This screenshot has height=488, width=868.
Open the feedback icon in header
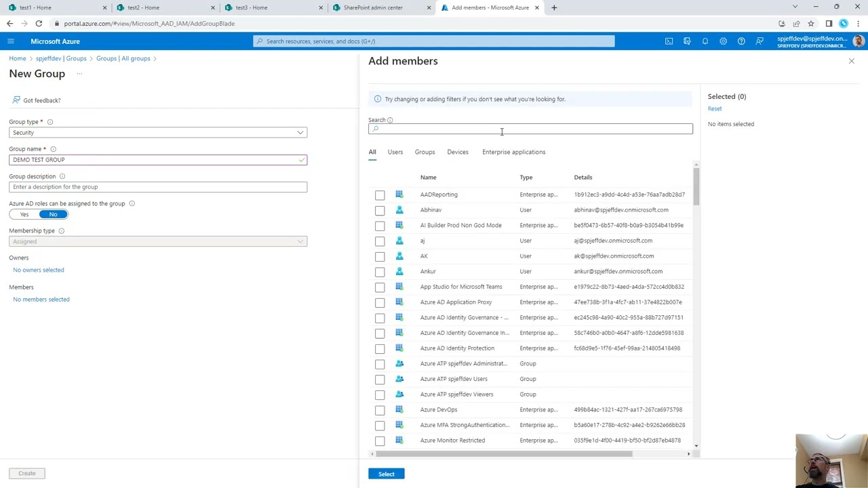coord(759,41)
